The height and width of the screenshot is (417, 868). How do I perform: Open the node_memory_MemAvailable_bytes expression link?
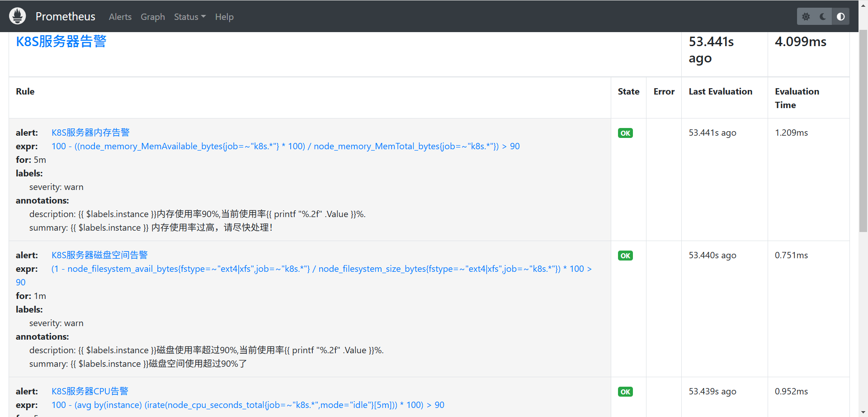[286, 146]
